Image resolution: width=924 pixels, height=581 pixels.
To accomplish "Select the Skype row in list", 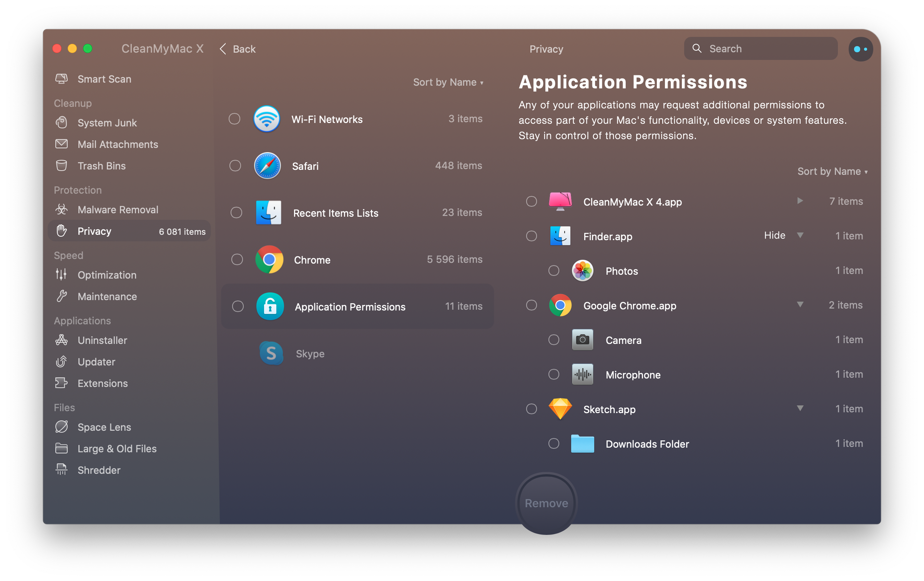I will (357, 354).
